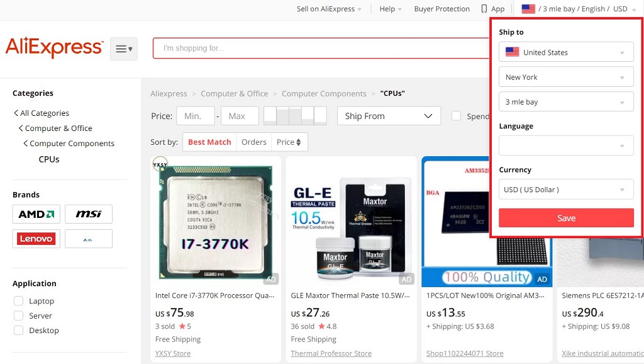Select the MSI brand logo
The height and width of the screenshot is (364, 644).
point(88,214)
